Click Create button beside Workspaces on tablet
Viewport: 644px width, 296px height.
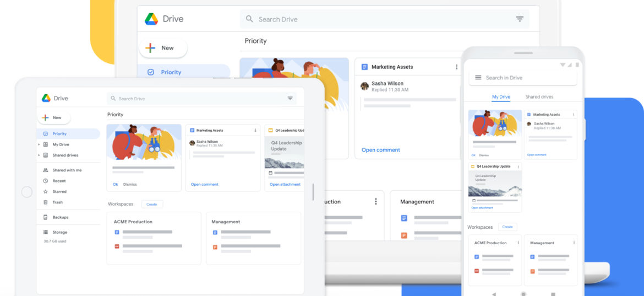152,204
